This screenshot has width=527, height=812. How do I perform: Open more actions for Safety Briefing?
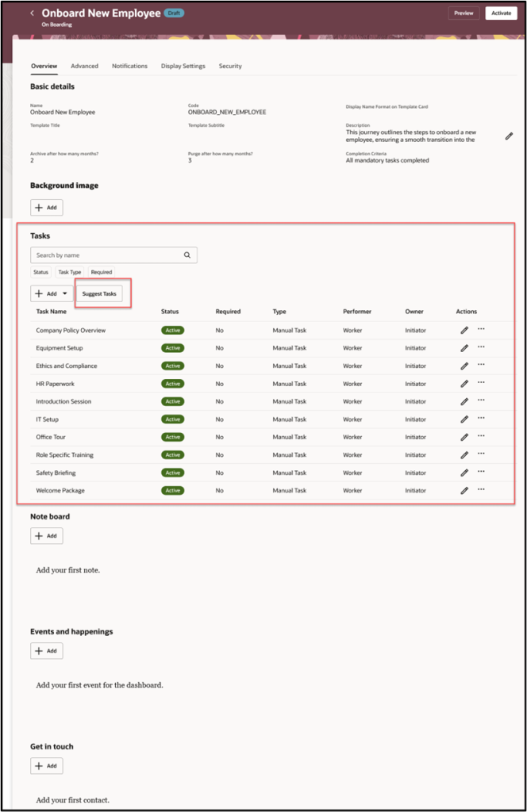click(x=482, y=472)
